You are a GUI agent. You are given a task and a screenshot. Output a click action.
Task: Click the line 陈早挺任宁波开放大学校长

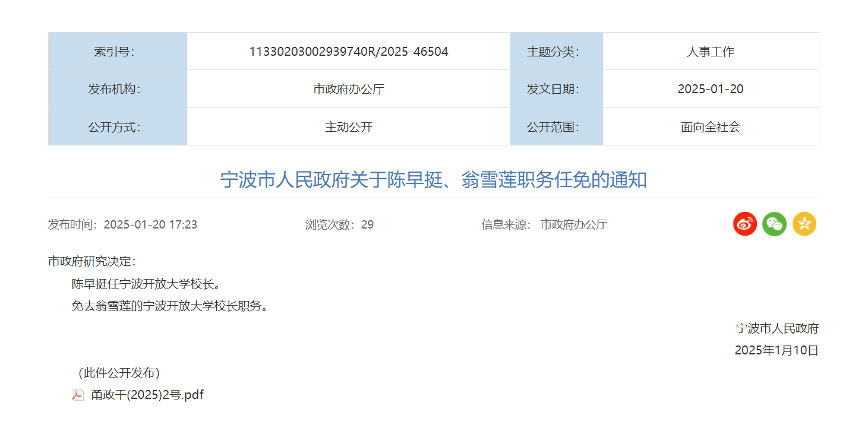147,284
